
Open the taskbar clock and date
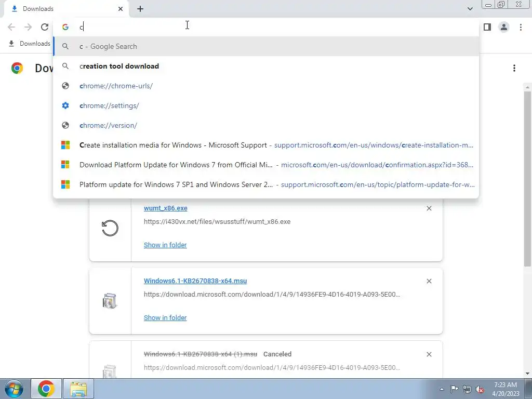506,389
